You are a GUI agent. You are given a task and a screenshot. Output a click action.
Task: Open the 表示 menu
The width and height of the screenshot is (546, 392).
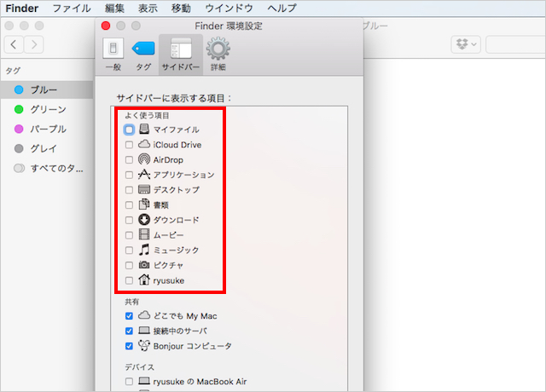tap(148, 8)
